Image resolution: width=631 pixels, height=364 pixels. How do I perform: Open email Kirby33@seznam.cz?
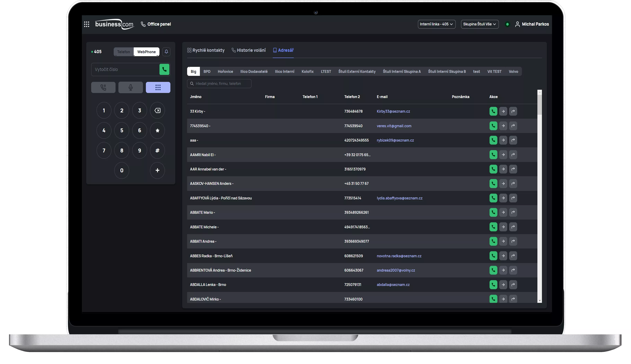click(x=393, y=111)
